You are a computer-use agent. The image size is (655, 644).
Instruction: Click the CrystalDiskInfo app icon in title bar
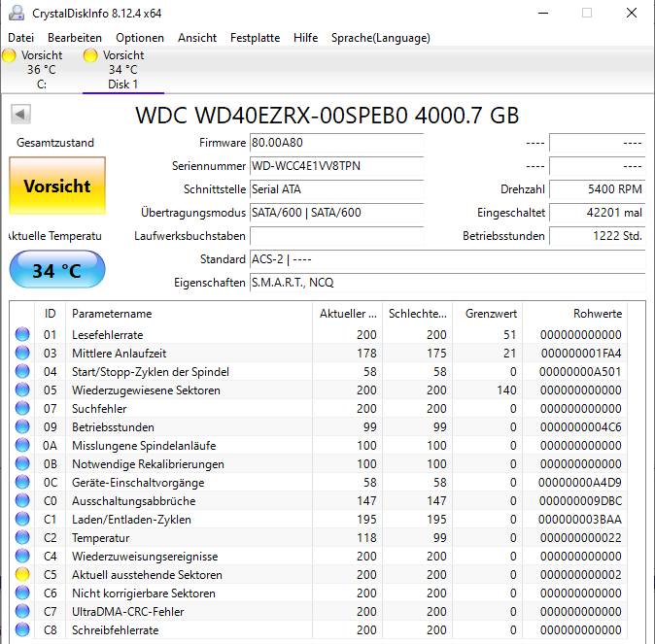(x=17, y=13)
